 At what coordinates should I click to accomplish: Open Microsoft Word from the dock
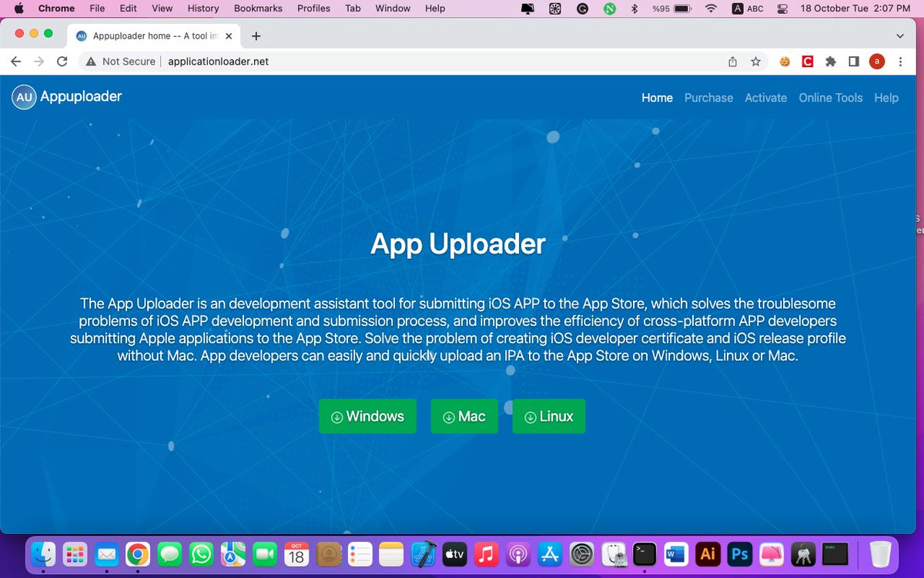[x=676, y=553]
